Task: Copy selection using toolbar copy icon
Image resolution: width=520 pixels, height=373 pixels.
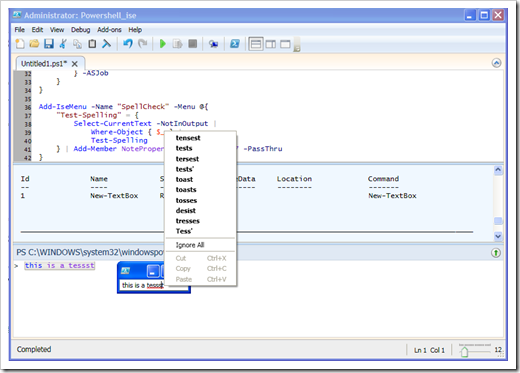Action: tap(78, 44)
